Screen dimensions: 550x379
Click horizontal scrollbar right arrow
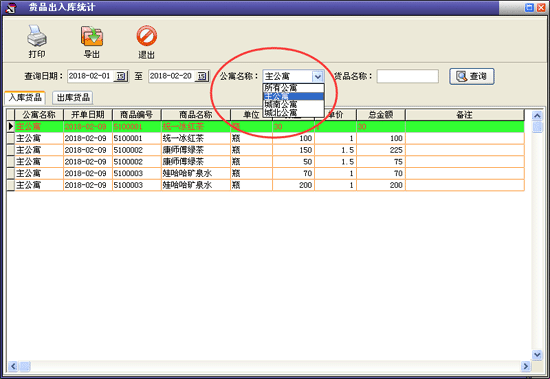coord(525,366)
